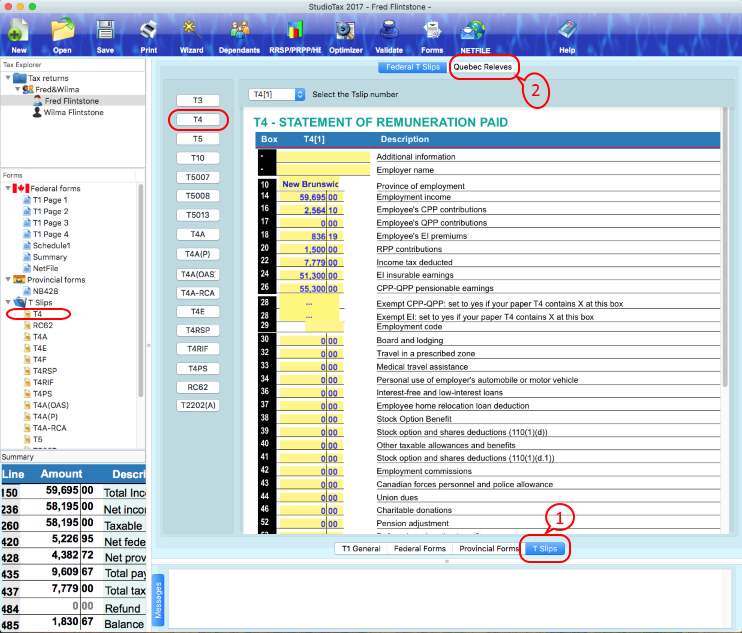Click the T4RSP slip button
The height and width of the screenshot is (633, 742).
click(x=198, y=330)
